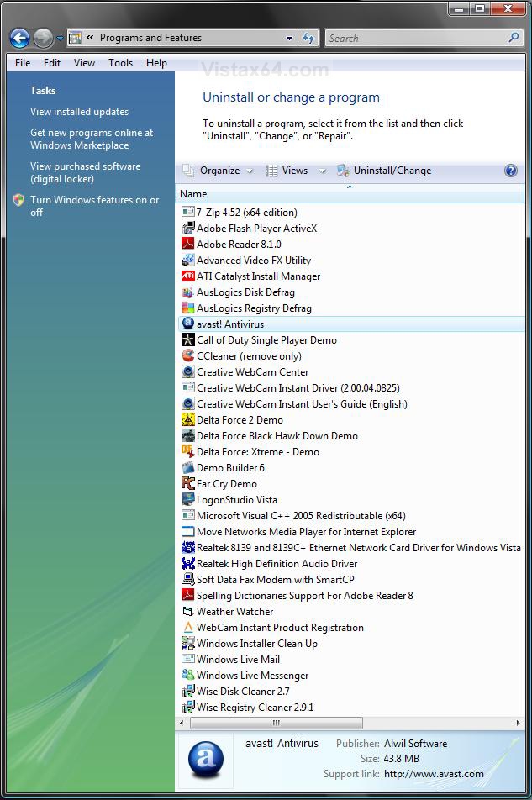Select Creative WebCam Instant User's Guide (English)

click(302, 403)
